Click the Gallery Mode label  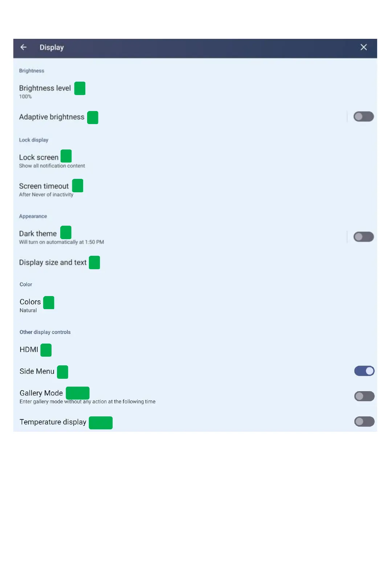41,393
